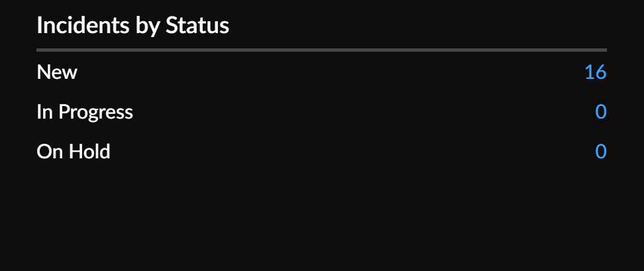Image resolution: width=644 pixels, height=271 pixels.
Task: Select the On Hold status label
Action: click(74, 152)
